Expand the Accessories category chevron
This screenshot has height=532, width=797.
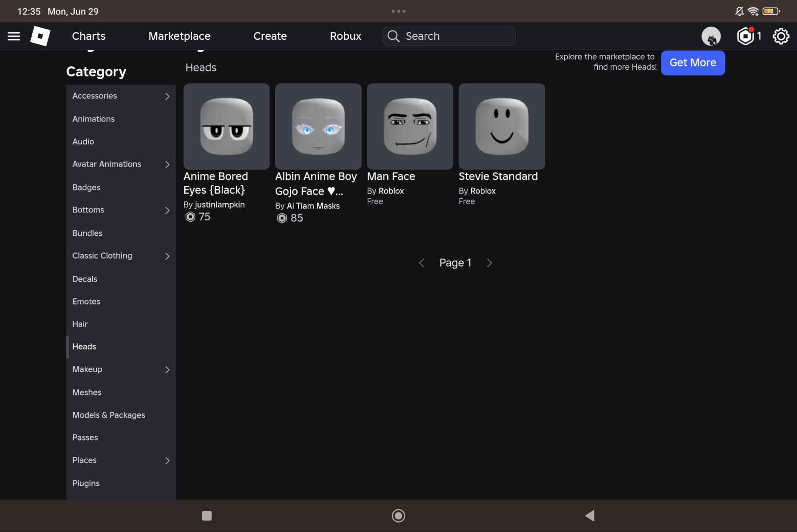(x=167, y=96)
